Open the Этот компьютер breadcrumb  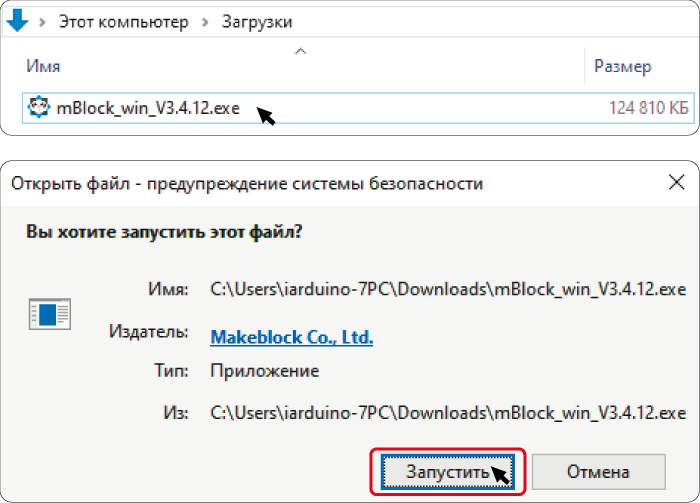(124, 22)
